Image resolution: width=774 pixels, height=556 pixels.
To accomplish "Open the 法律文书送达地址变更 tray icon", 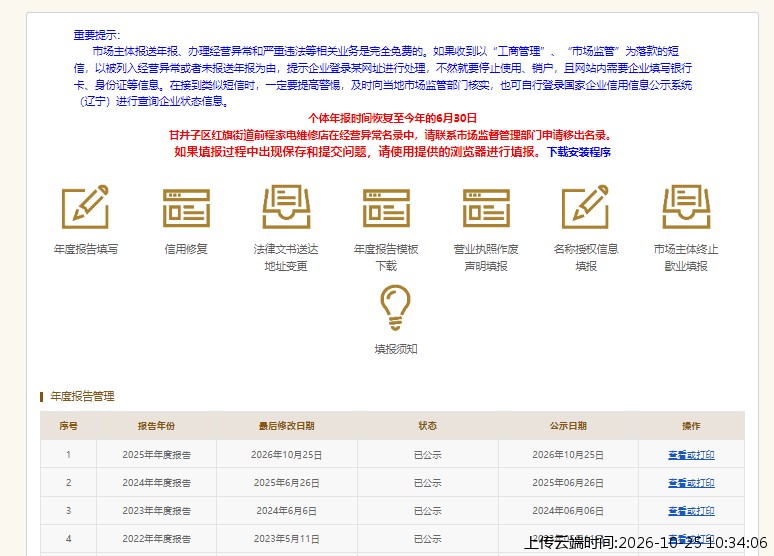I will click(286, 206).
